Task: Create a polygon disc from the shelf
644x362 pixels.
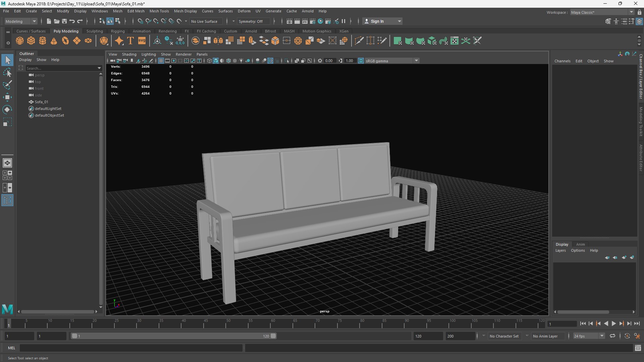Action: [88, 41]
